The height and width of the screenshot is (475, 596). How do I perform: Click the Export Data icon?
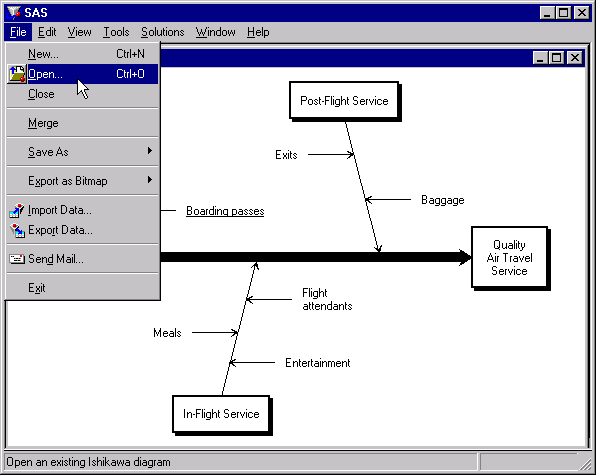[17, 230]
